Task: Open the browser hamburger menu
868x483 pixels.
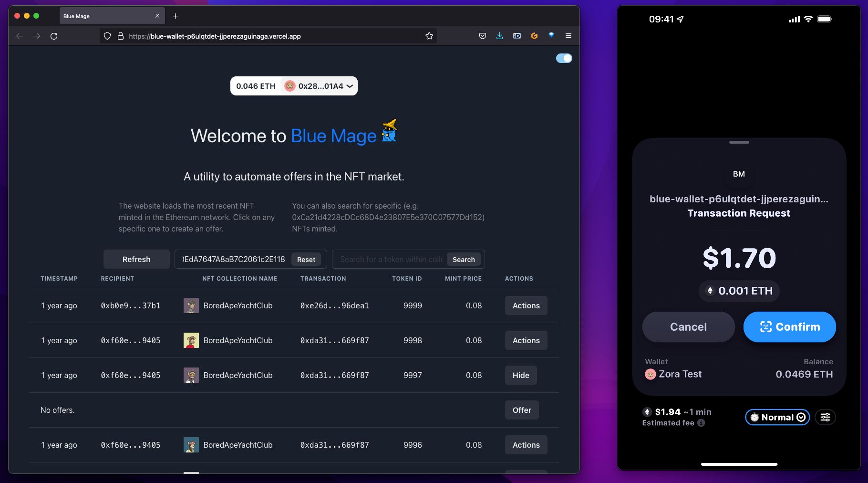Action: pyautogui.click(x=568, y=36)
